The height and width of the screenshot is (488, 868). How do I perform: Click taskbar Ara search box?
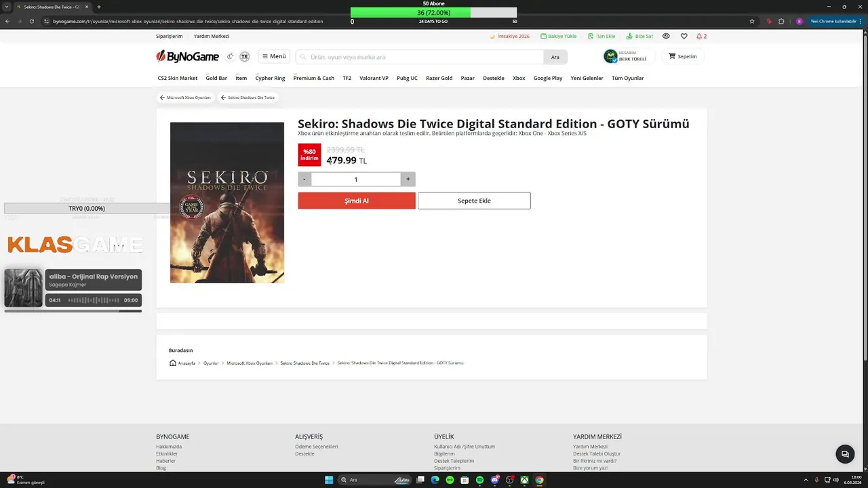375,480
